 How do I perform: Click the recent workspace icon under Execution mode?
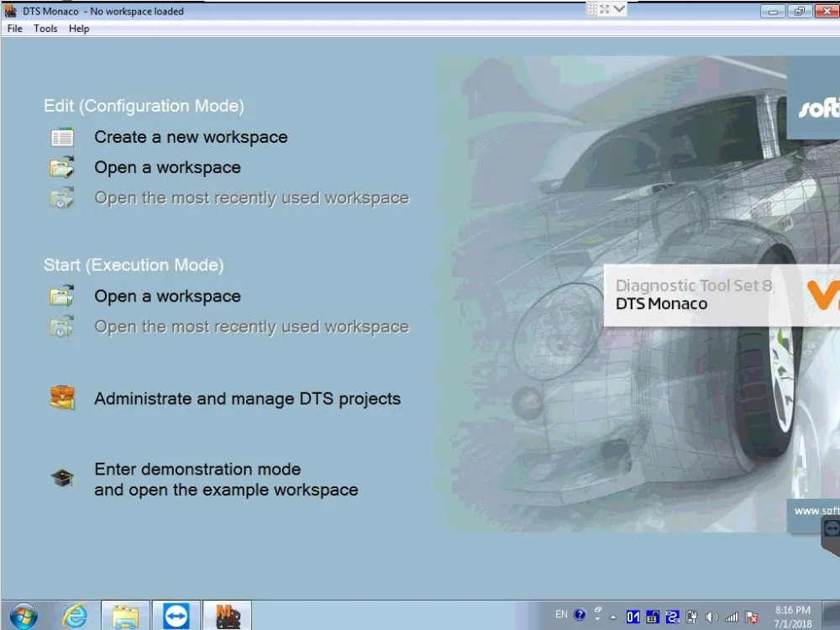62,326
